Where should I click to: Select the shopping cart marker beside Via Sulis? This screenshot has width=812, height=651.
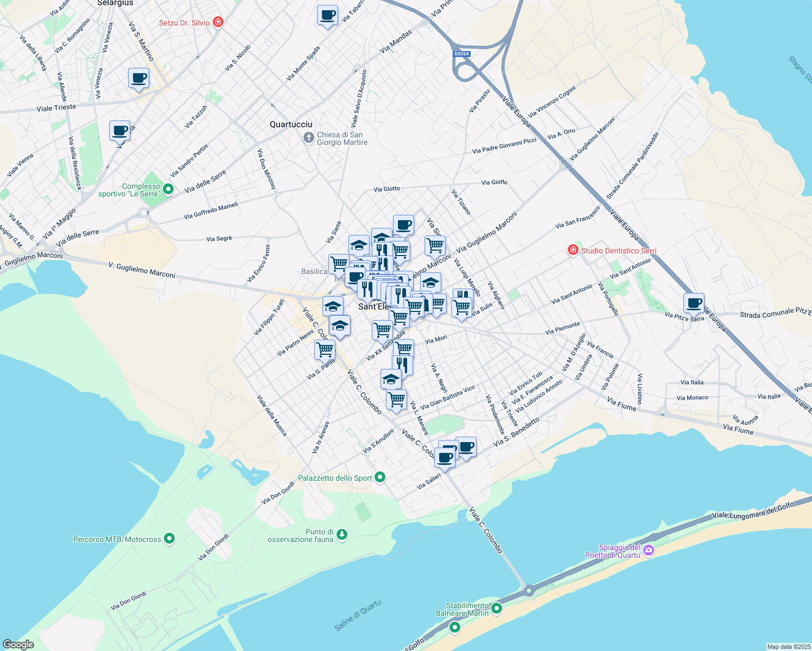pos(461,308)
